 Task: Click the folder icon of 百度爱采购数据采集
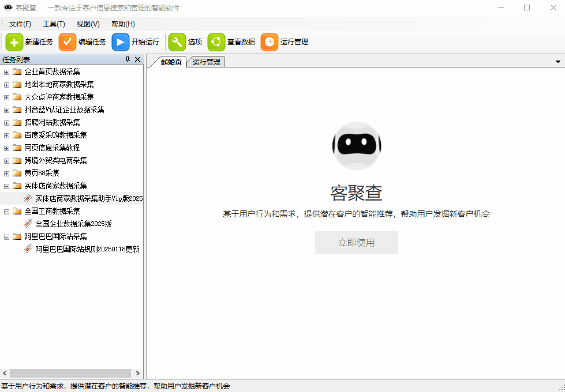coord(17,135)
